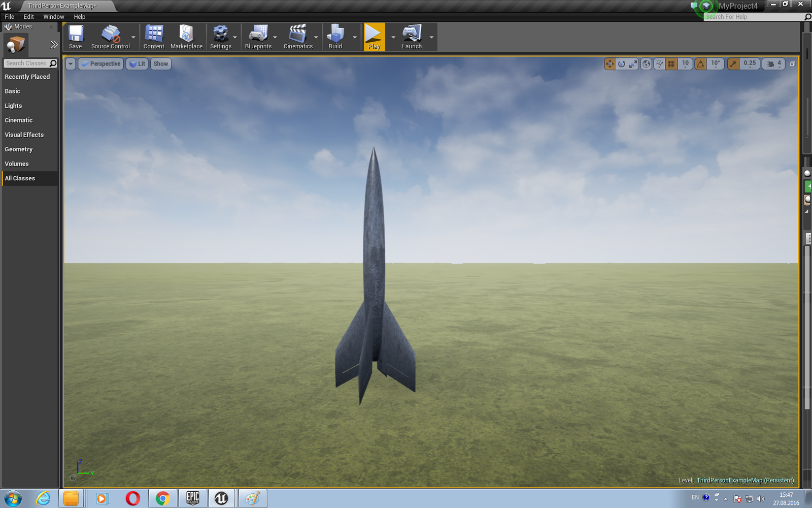Select the rotate transform tool
This screenshot has height=508, width=812.
622,64
